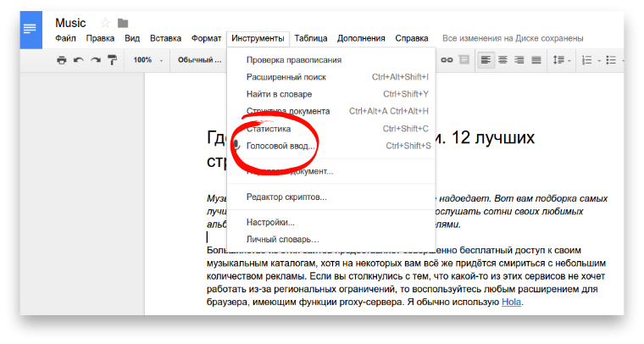Select Статистика in the tools menu
The image size is (644, 344).
[269, 129]
